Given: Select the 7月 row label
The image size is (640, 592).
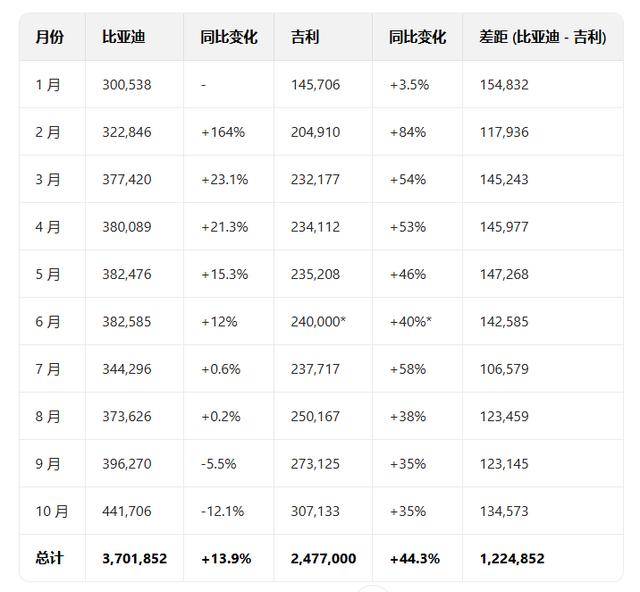Looking at the screenshot, I should (x=48, y=369).
